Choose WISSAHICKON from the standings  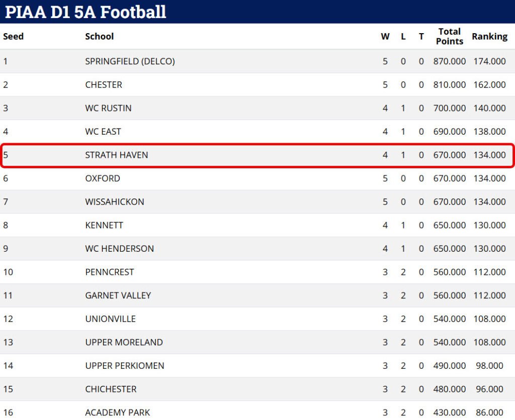pyautogui.click(x=114, y=202)
